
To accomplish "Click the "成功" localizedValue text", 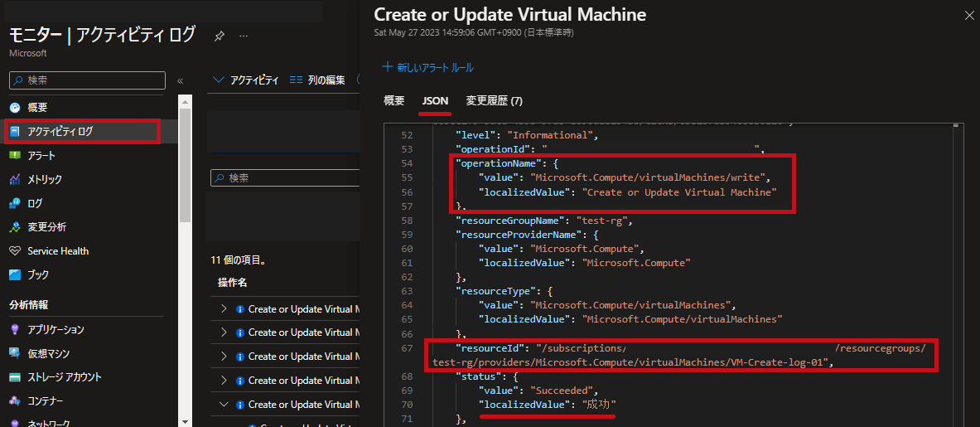I will click(x=599, y=405).
